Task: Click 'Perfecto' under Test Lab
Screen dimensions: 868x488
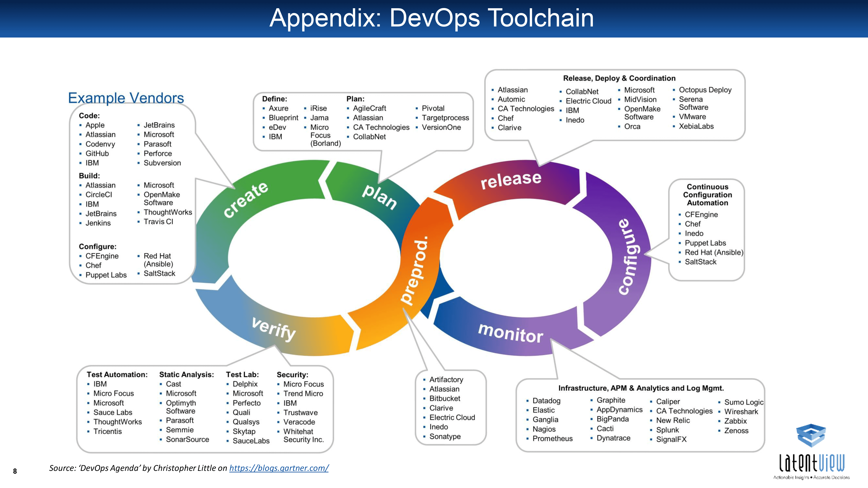Action: (x=247, y=403)
